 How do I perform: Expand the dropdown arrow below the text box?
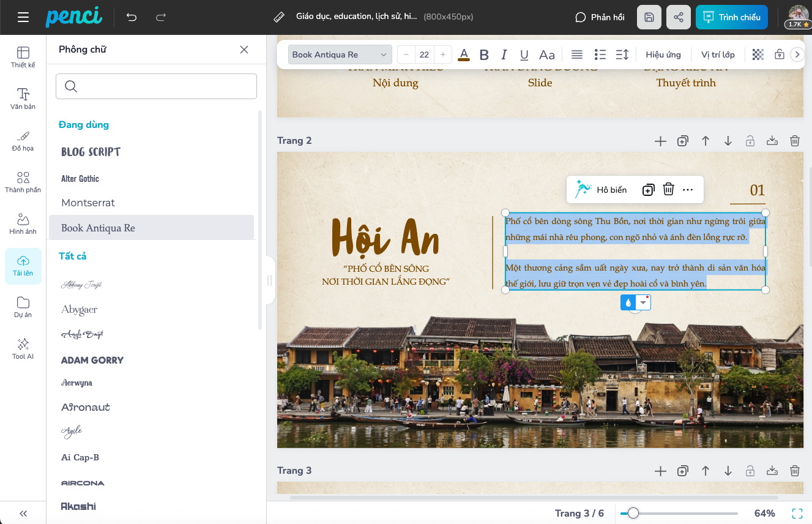pyautogui.click(x=643, y=302)
